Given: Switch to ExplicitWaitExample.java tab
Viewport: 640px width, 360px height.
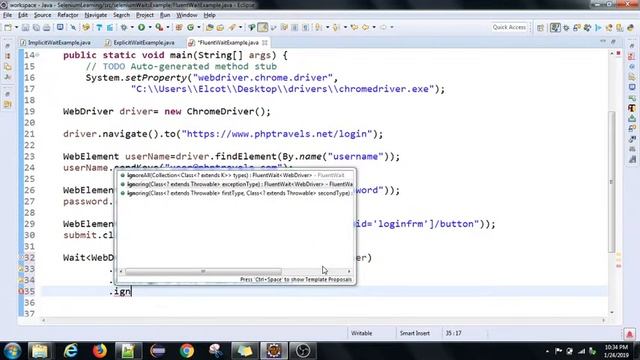Looking at the screenshot, I should 140,42.
